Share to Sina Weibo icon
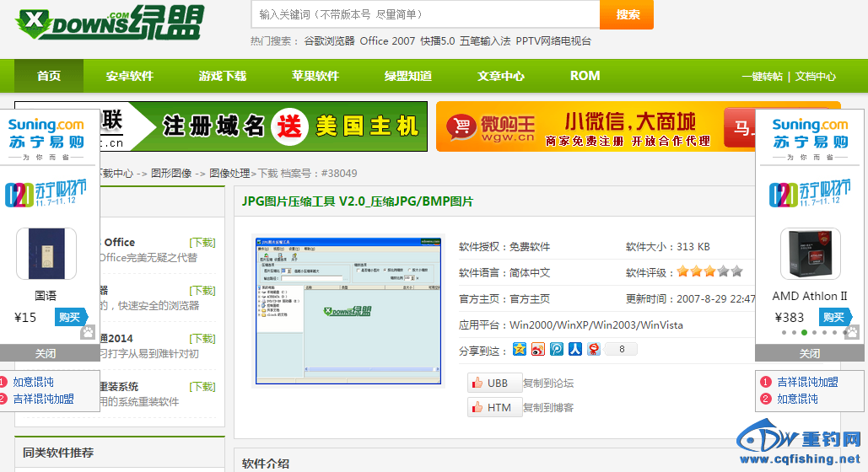The width and height of the screenshot is (868, 472). point(538,349)
